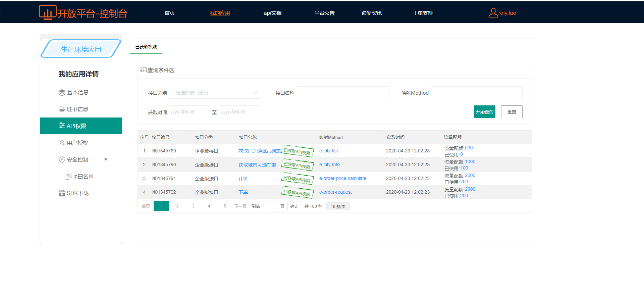Open the 10 条/页 page size selector
The width and height of the screenshot is (644, 284).
click(338, 206)
